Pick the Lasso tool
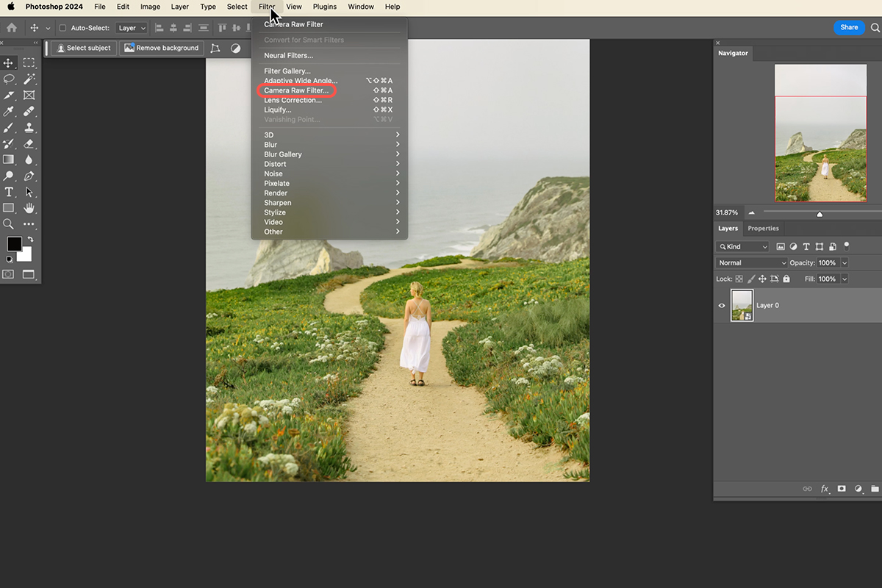The height and width of the screenshot is (588, 882). point(9,79)
